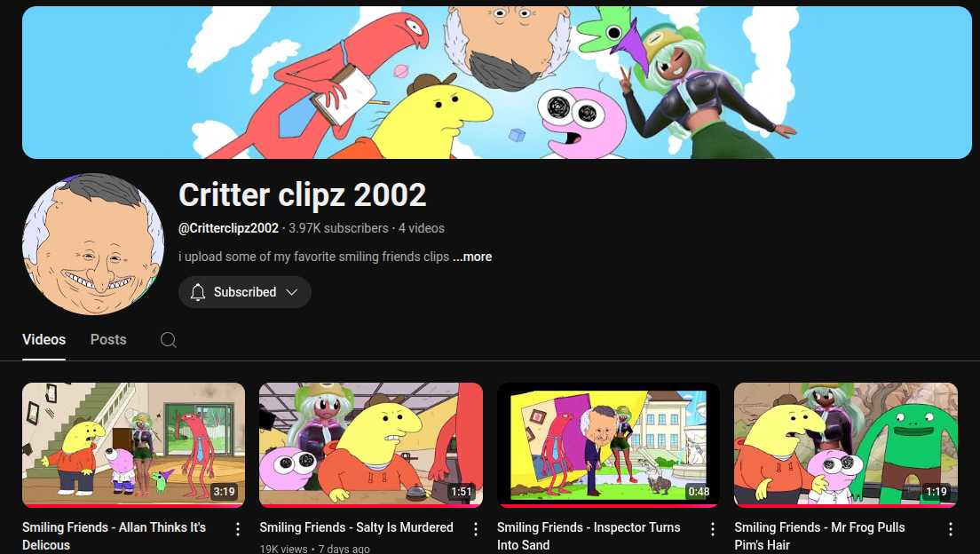Open video title Smiling Friends - Inspector Turns Into Sand

pyautogui.click(x=589, y=536)
